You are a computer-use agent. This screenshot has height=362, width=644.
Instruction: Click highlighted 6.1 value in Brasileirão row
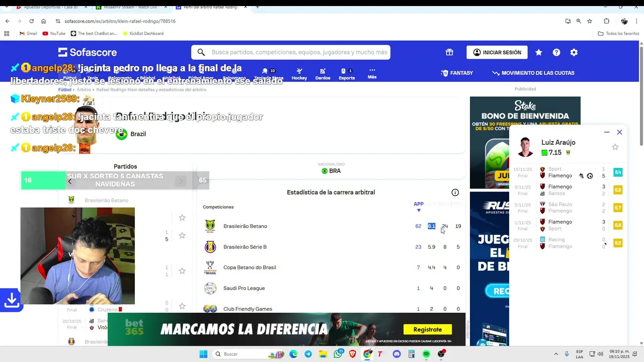[x=432, y=226]
